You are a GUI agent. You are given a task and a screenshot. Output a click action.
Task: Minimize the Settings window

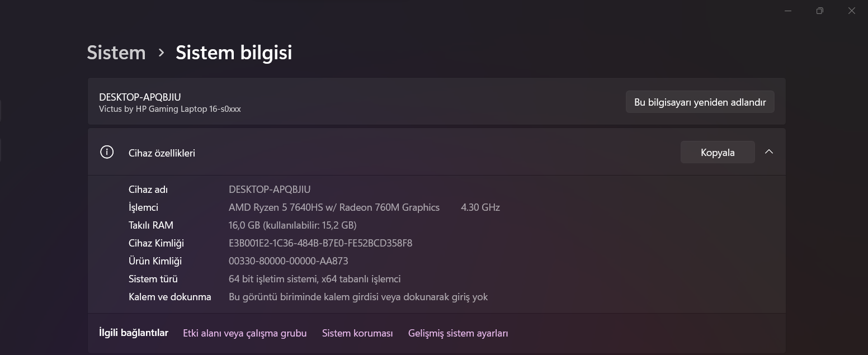point(788,11)
